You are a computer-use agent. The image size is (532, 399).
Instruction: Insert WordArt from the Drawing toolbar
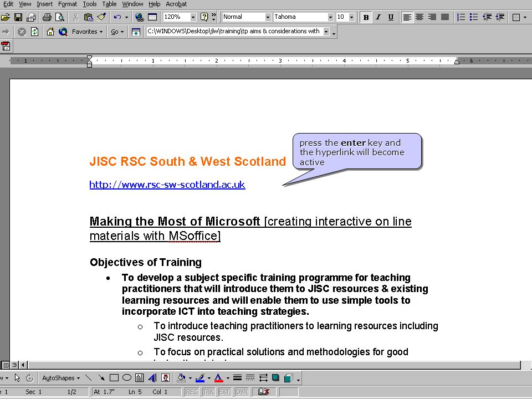(x=152, y=377)
